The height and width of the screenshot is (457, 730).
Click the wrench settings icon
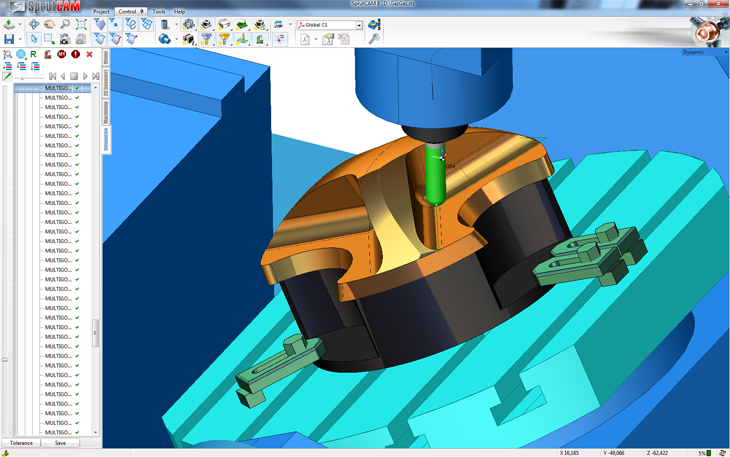click(x=374, y=39)
